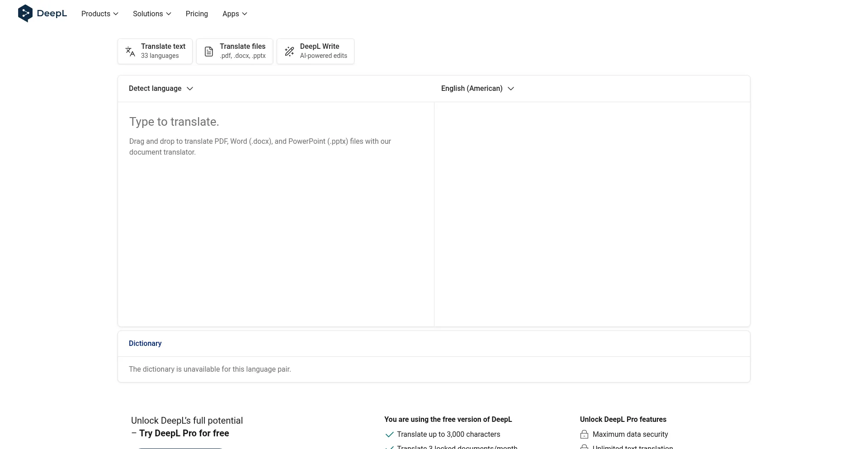
Task: Go to the Pricing page
Action: [x=197, y=14]
